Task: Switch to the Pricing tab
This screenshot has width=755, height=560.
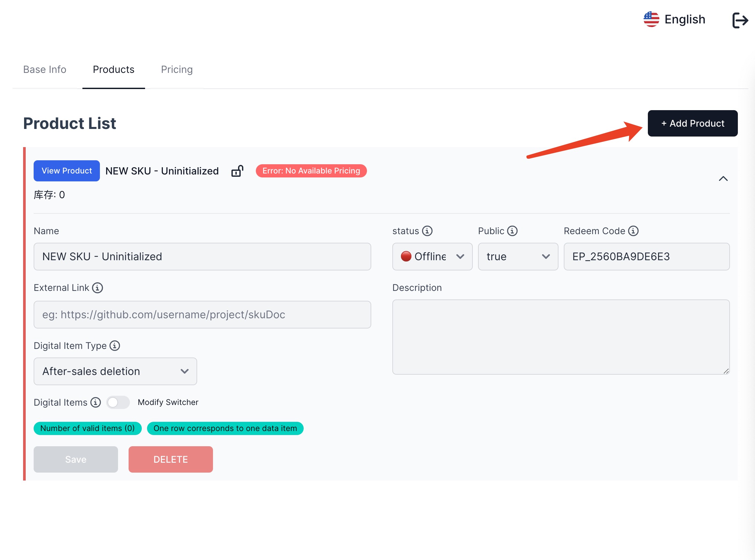Action: [x=176, y=69]
